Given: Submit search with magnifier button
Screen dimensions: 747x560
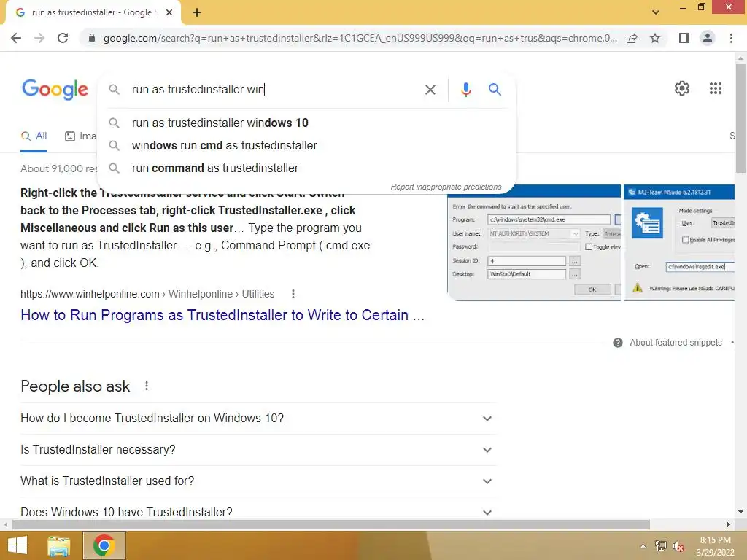Looking at the screenshot, I should (x=495, y=90).
